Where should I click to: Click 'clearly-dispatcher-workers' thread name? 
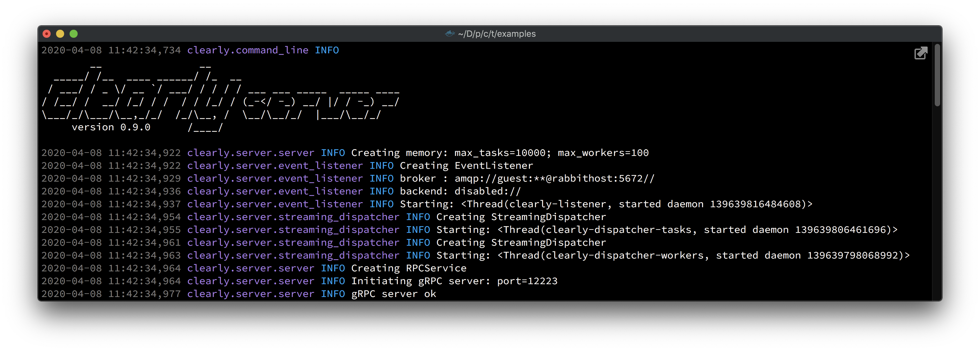[x=625, y=255]
